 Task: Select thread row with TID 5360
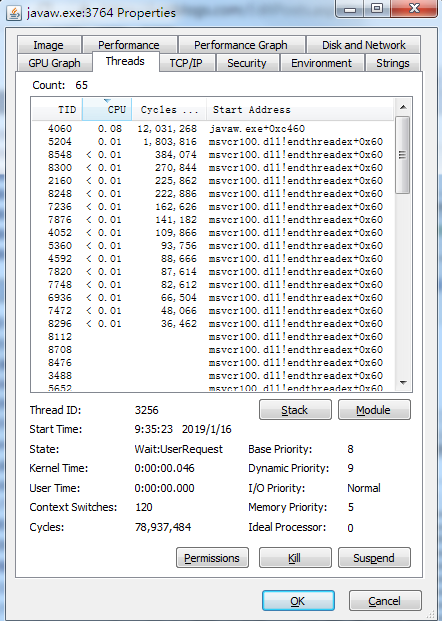point(213,246)
